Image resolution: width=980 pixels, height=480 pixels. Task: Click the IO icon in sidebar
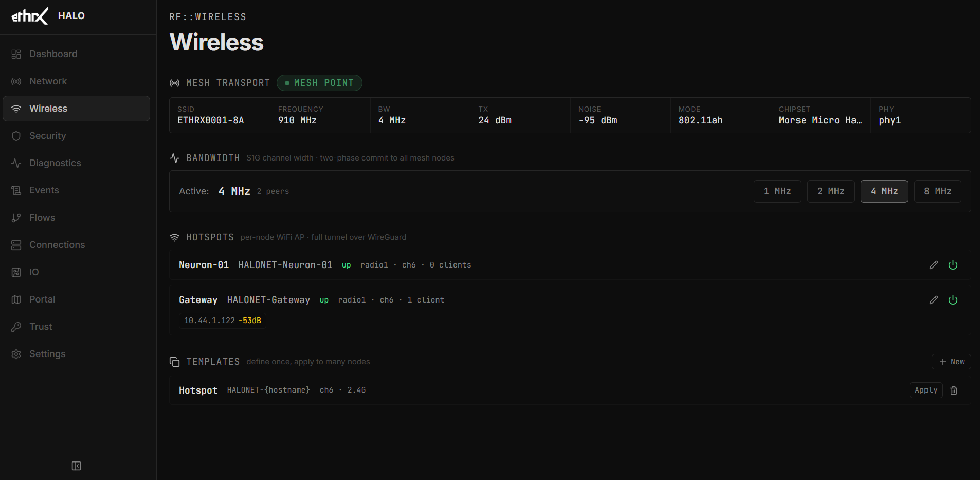pyautogui.click(x=16, y=272)
